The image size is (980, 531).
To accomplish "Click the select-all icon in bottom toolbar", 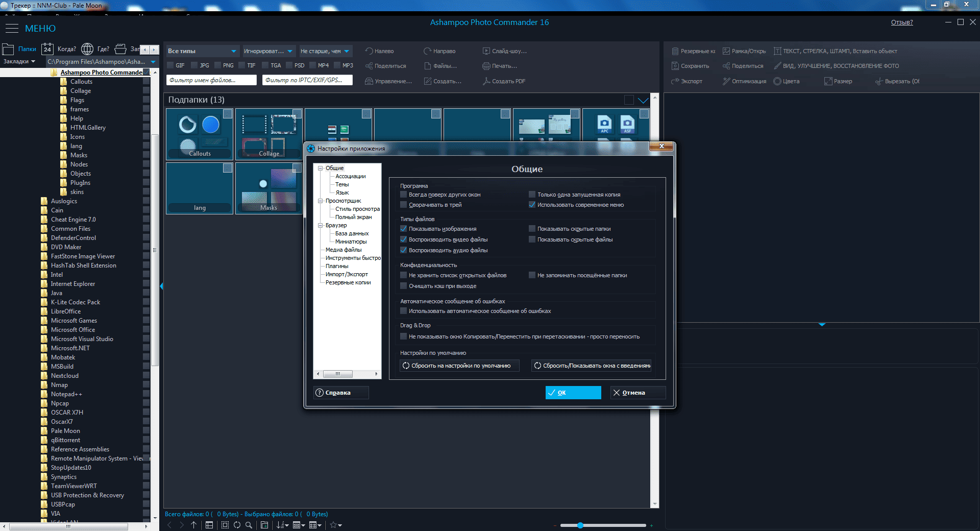I will (225, 525).
